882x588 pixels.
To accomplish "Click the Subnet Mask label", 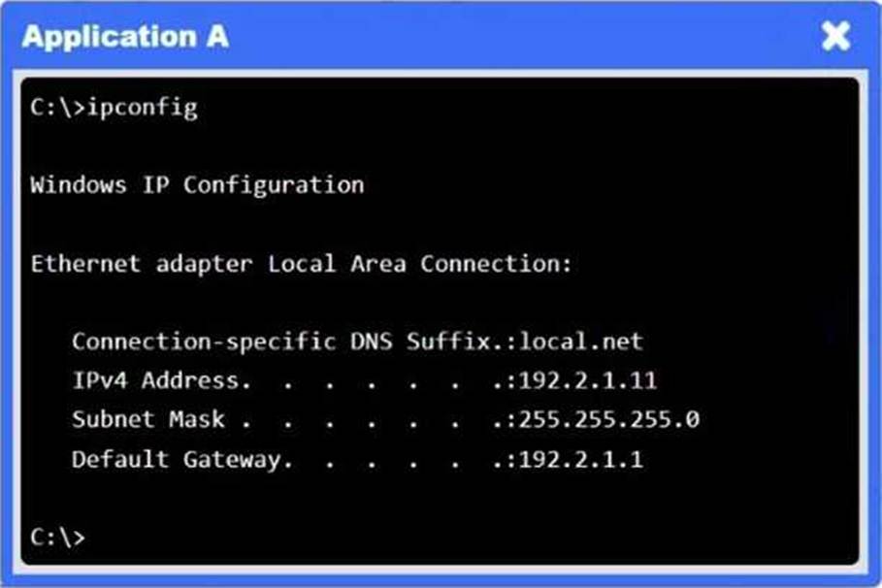I will pyautogui.click(x=148, y=420).
